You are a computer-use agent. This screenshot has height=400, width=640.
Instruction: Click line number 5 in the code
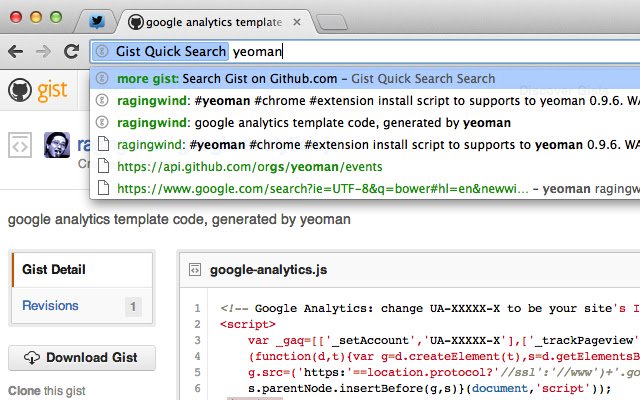pos(198,372)
